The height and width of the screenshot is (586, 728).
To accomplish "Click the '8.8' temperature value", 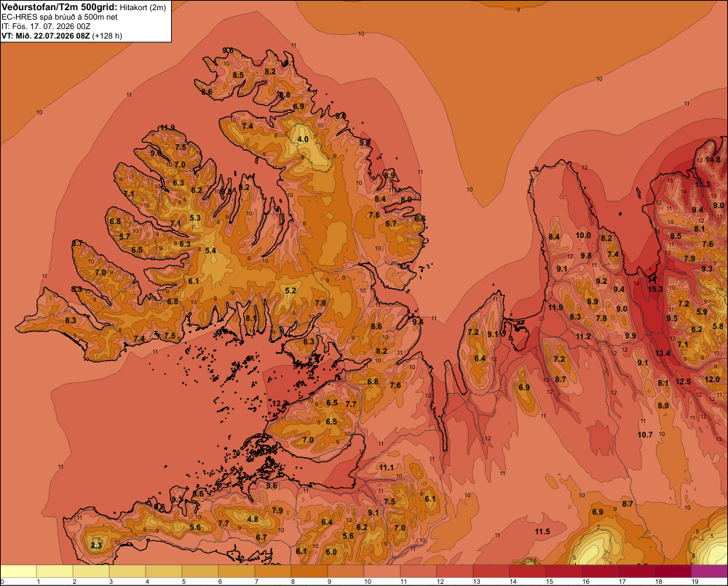I will 285,95.
